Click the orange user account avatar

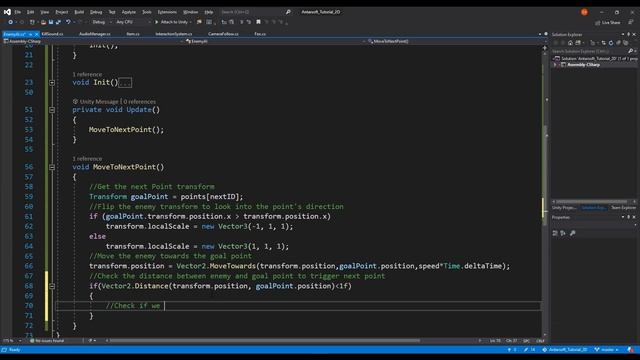click(x=584, y=12)
